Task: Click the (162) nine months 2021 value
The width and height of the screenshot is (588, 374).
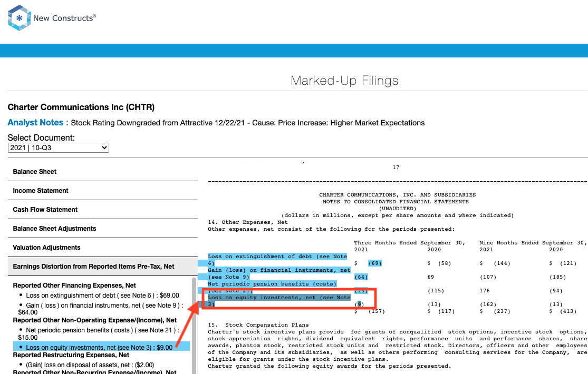Action: tap(488, 304)
